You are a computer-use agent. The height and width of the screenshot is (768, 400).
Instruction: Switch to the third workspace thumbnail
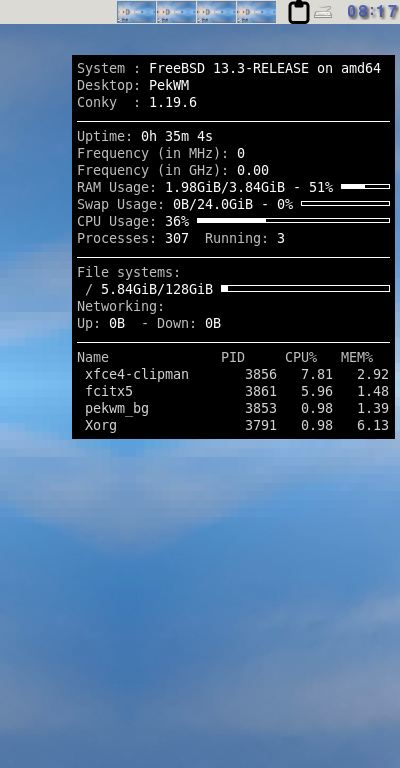pos(216,12)
